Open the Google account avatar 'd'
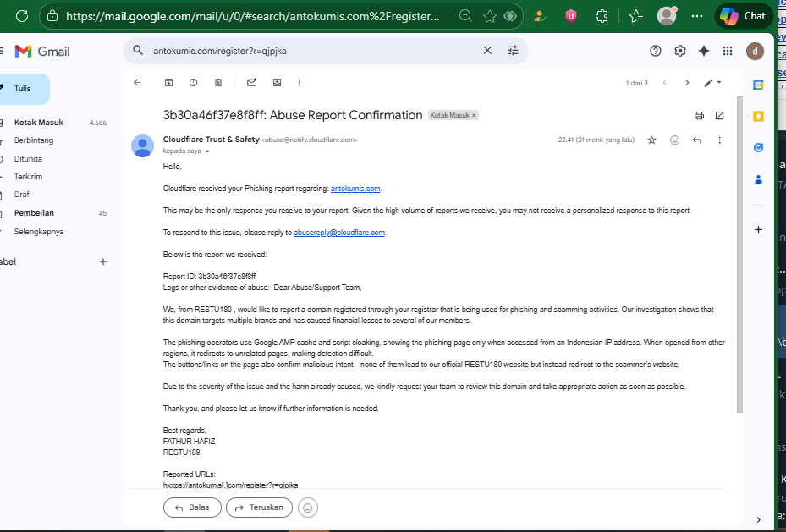 tap(755, 51)
